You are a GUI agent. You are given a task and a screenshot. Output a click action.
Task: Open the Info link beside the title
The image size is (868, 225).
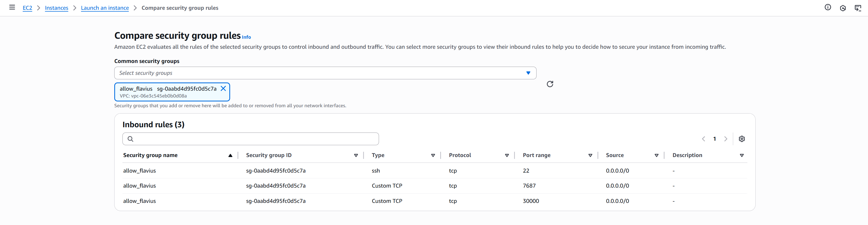click(x=246, y=37)
